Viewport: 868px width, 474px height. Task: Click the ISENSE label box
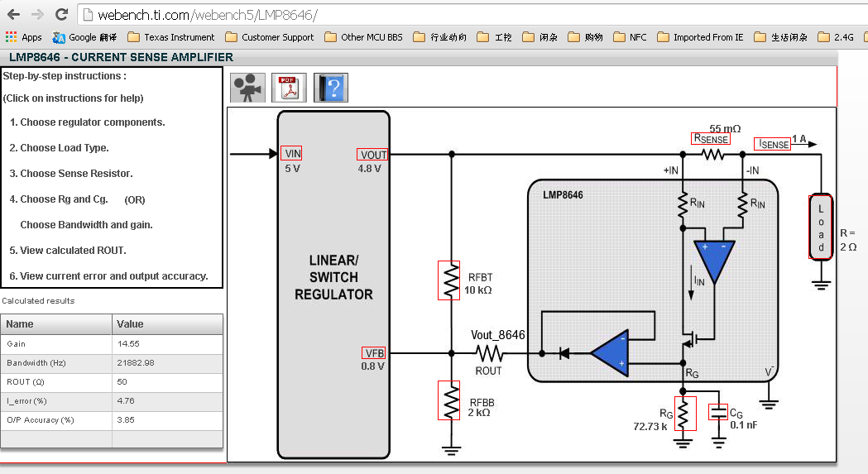(x=772, y=144)
